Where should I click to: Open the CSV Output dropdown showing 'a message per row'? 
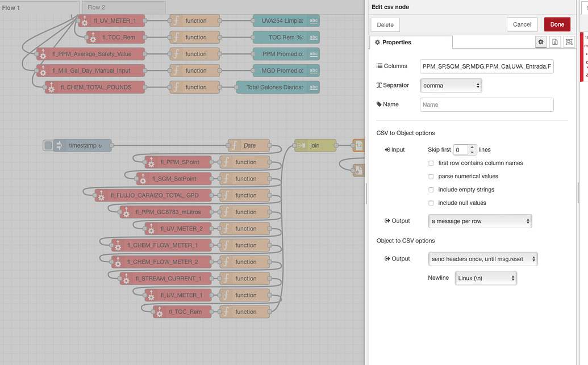[x=479, y=221]
